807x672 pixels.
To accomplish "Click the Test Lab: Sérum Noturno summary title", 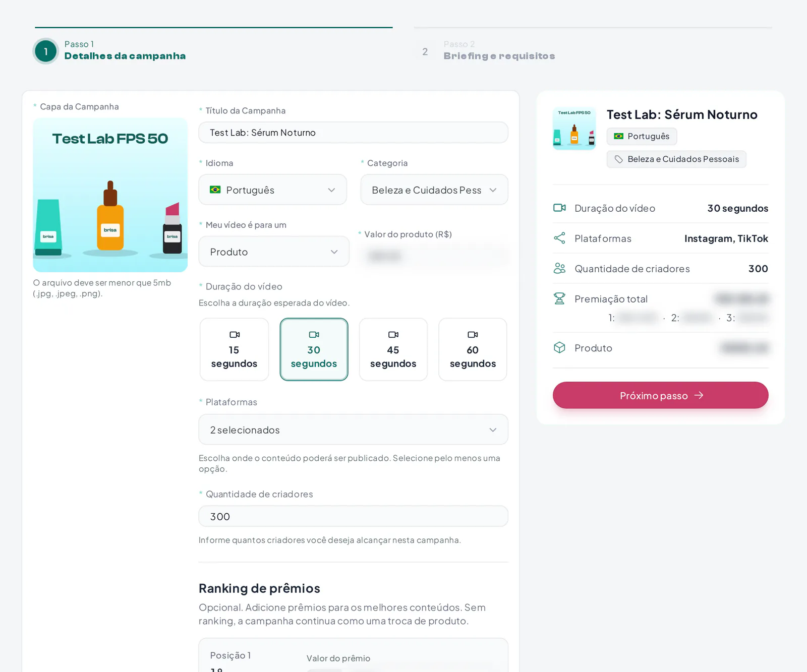I will coord(682,114).
